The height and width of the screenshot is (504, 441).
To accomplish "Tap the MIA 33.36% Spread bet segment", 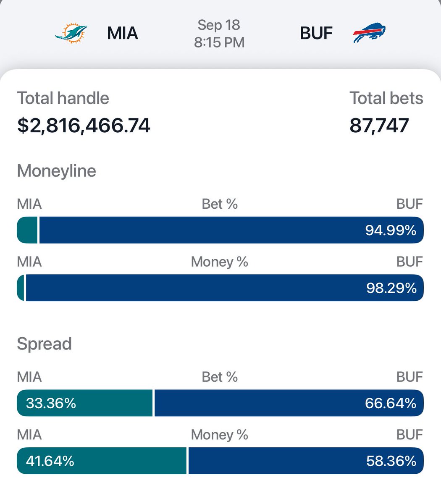I will pos(84,403).
